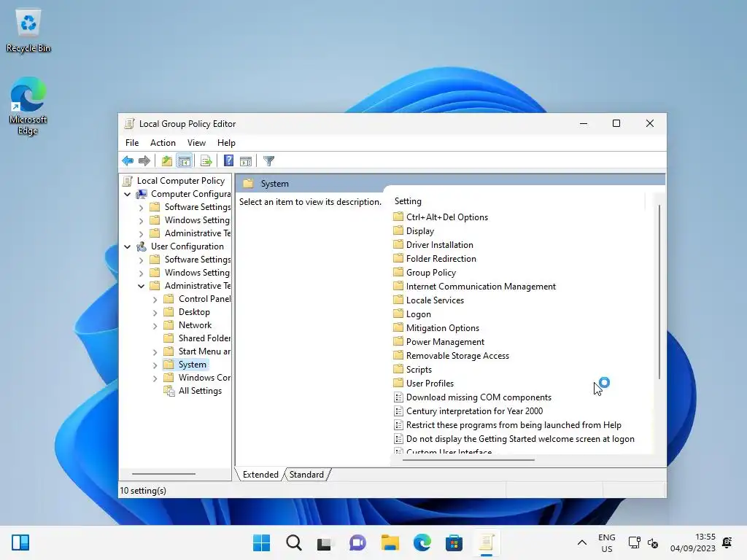Open the View menu
The width and height of the screenshot is (747, 560).
coord(196,143)
